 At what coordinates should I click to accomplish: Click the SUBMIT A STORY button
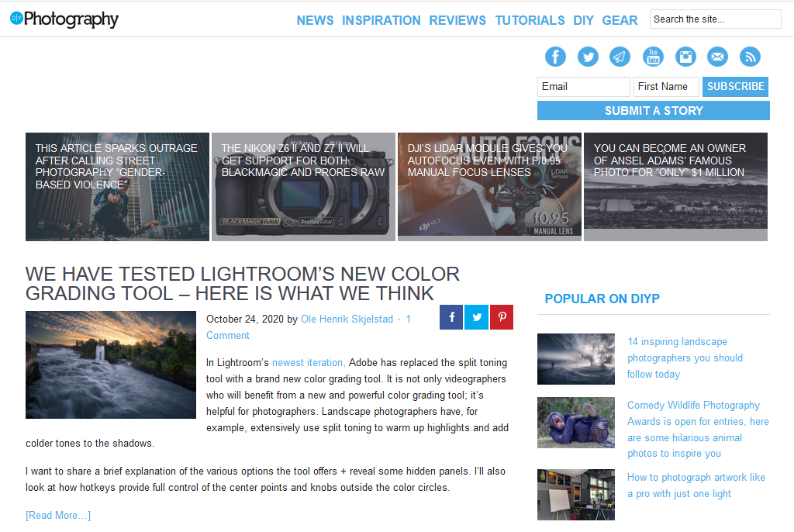click(653, 111)
